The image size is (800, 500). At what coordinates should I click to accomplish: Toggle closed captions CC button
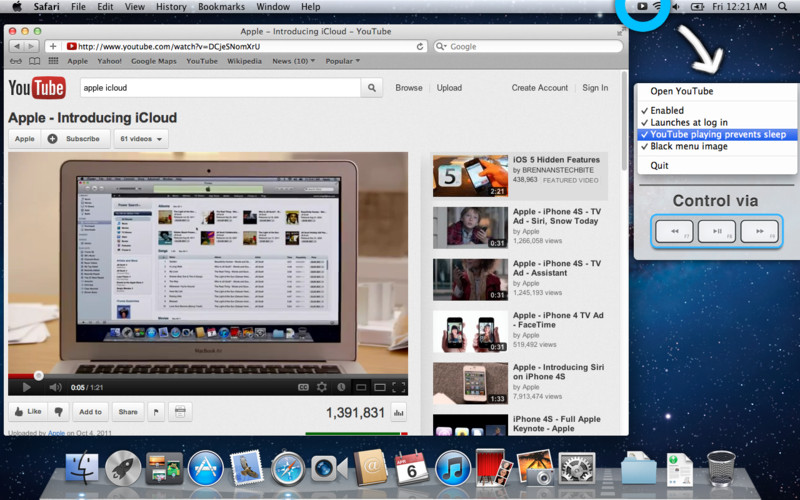(303, 387)
